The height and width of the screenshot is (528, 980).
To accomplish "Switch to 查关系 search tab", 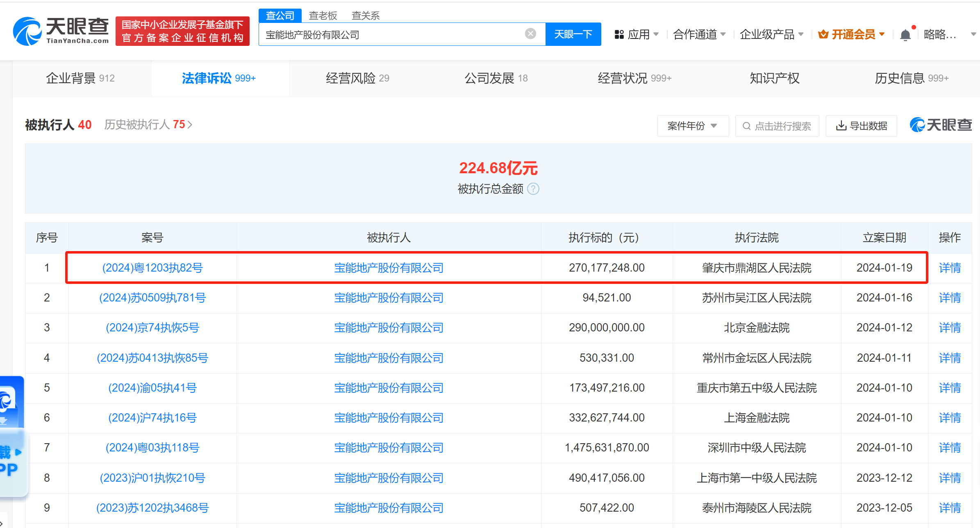I will (366, 16).
